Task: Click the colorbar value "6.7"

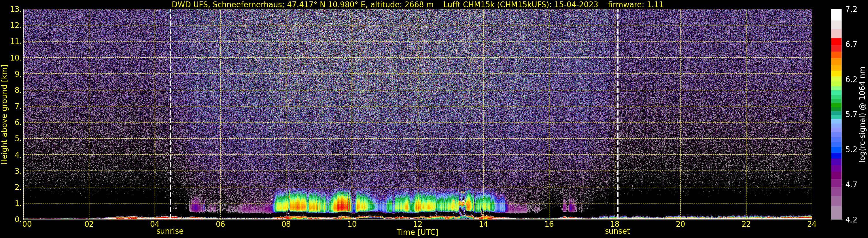Action: pos(851,44)
